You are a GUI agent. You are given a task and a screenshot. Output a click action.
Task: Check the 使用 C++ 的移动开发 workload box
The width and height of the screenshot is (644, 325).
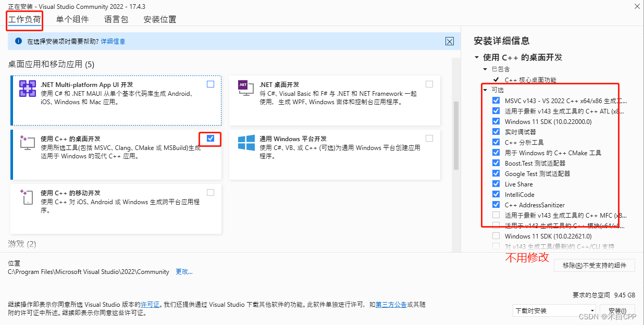click(210, 192)
